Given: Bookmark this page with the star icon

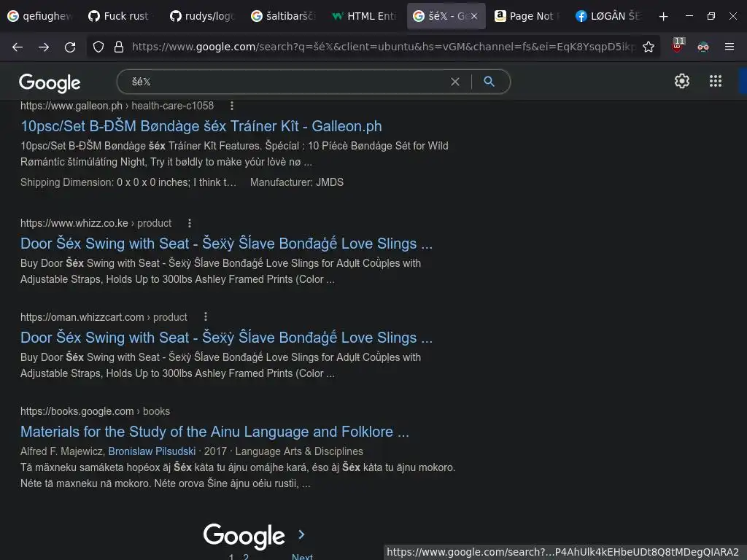Looking at the screenshot, I should [x=649, y=47].
